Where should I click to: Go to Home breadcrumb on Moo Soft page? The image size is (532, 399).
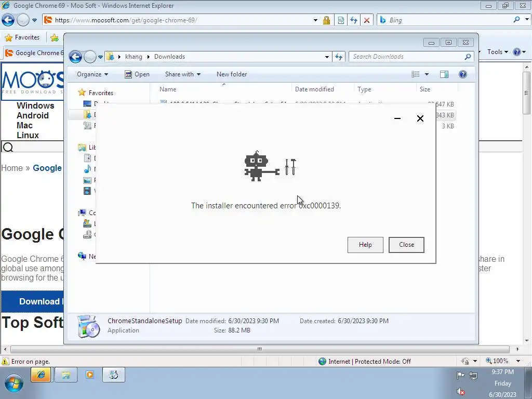(12, 168)
